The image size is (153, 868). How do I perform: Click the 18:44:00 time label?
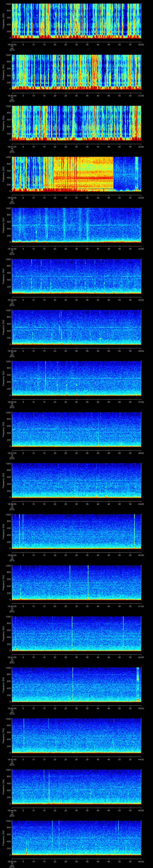[x=12, y=810]
